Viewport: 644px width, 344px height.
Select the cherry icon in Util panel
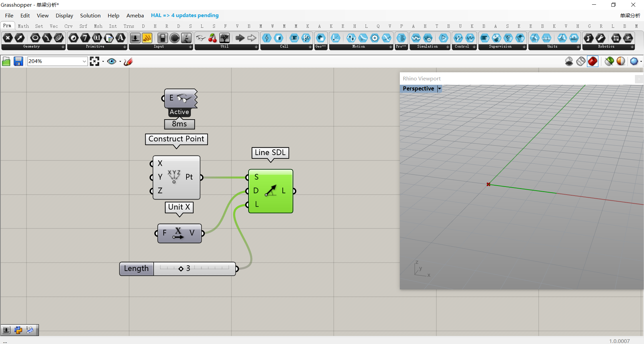coord(212,38)
